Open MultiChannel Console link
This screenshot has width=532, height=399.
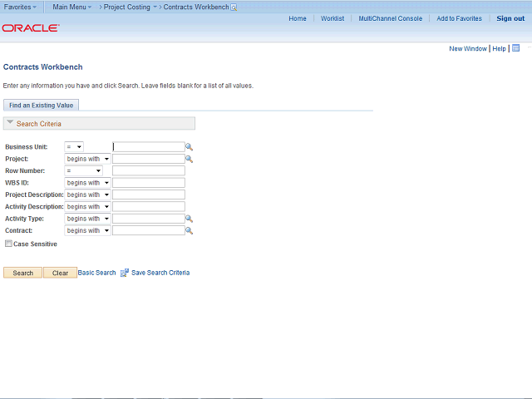[x=391, y=18]
